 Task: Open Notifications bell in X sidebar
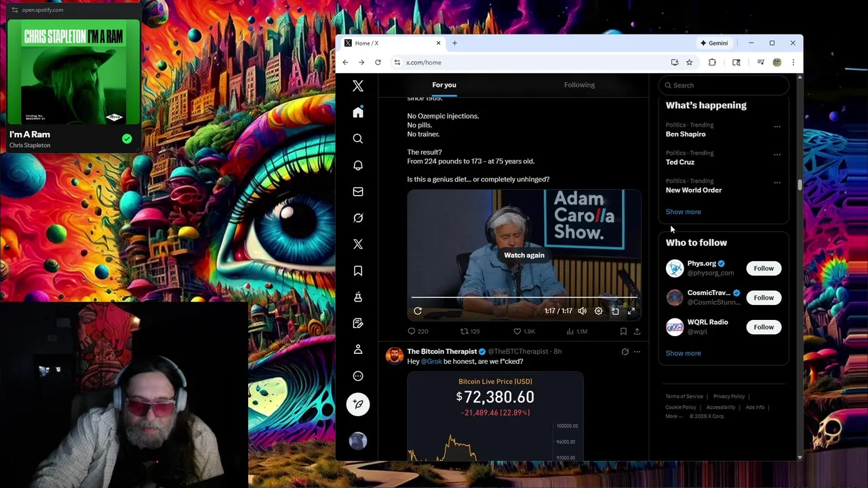point(358,165)
